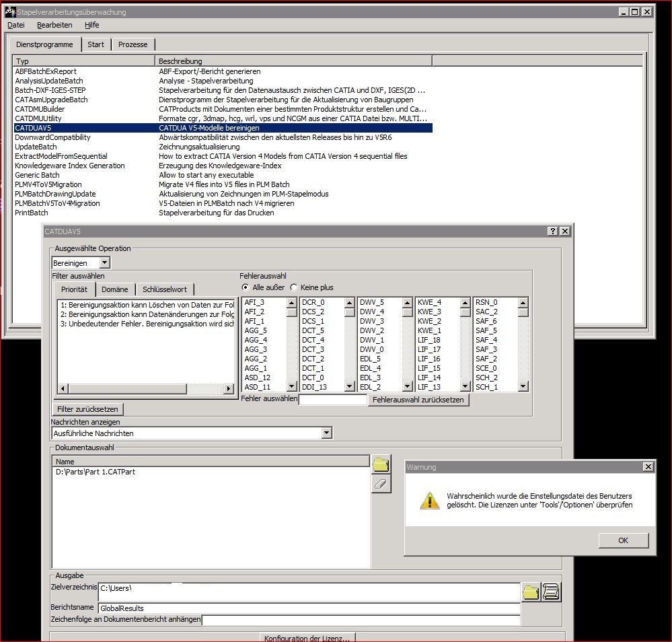Switch to the Dienstprogramme tab

tap(44, 44)
